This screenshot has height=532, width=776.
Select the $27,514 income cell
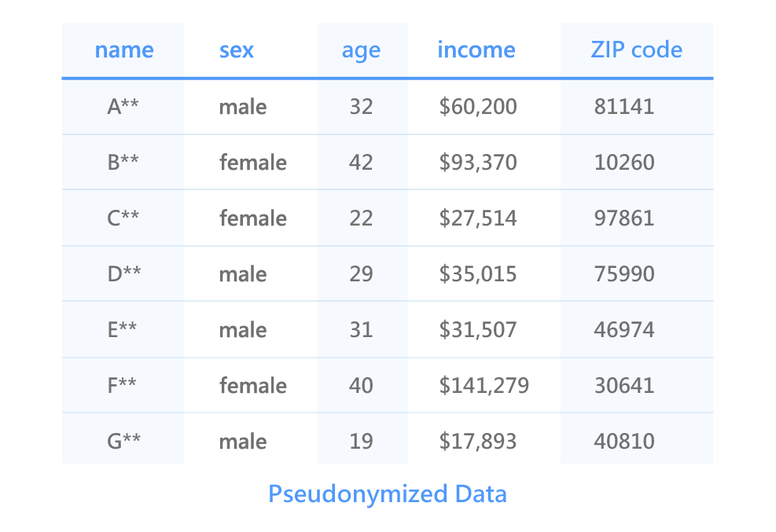(478, 218)
